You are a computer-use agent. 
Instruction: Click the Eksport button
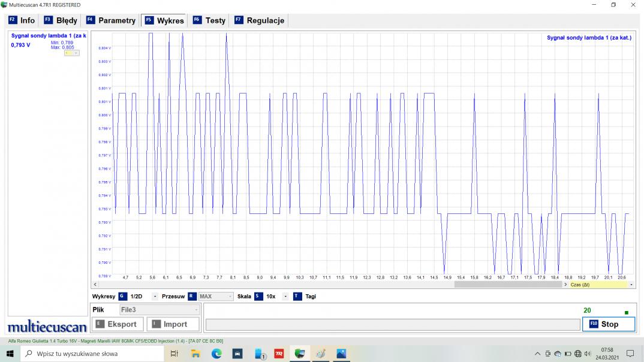tap(116, 324)
